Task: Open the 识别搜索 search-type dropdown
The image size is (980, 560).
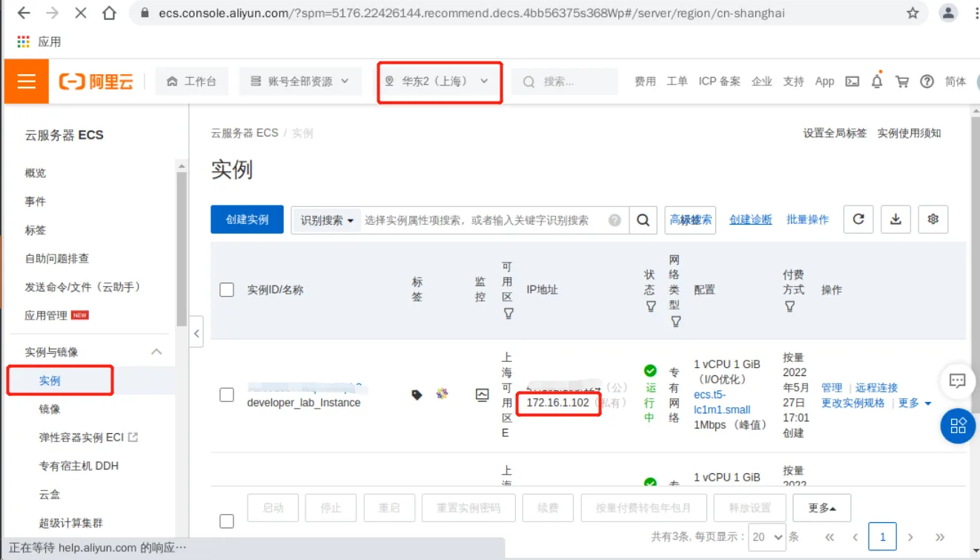Action: tap(327, 220)
